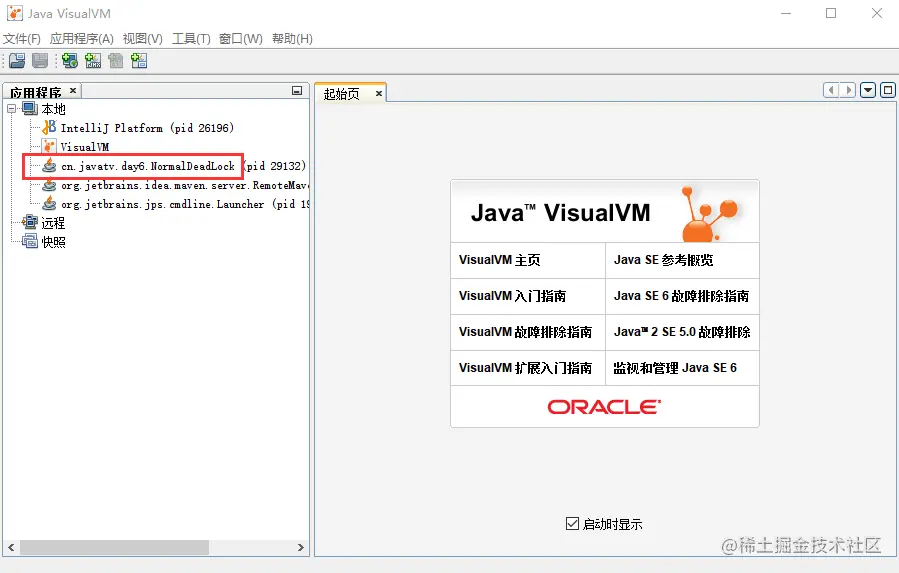
Task: Click the last green-plus toolbar icon
Action: point(139,61)
